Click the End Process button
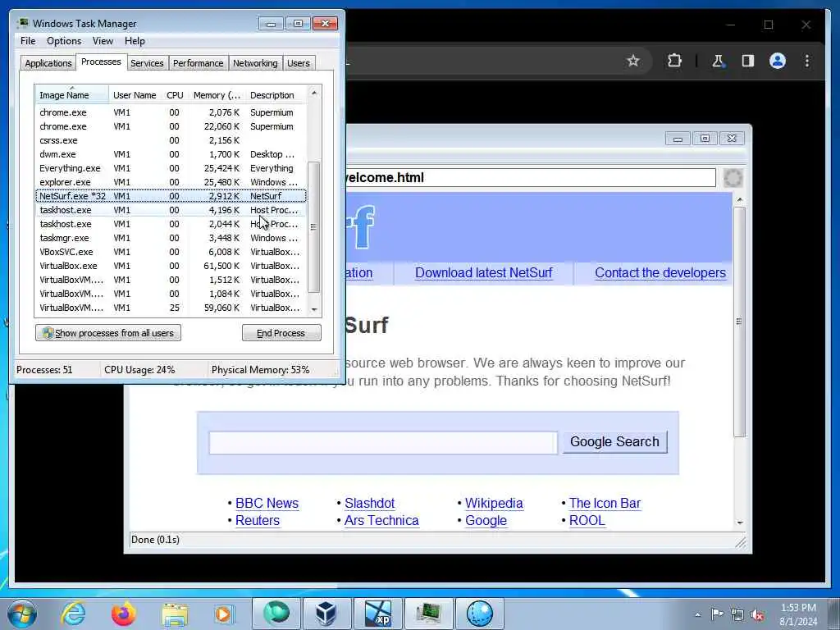Image resolution: width=840 pixels, height=630 pixels. pyautogui.click(x=281, y=333)
